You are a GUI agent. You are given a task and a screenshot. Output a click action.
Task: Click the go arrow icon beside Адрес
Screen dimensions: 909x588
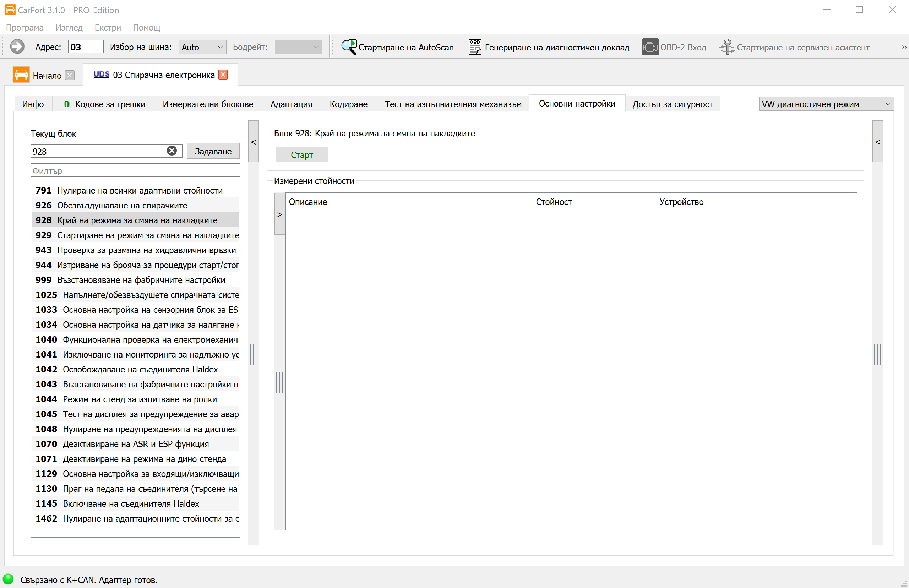tap(17, 47)
